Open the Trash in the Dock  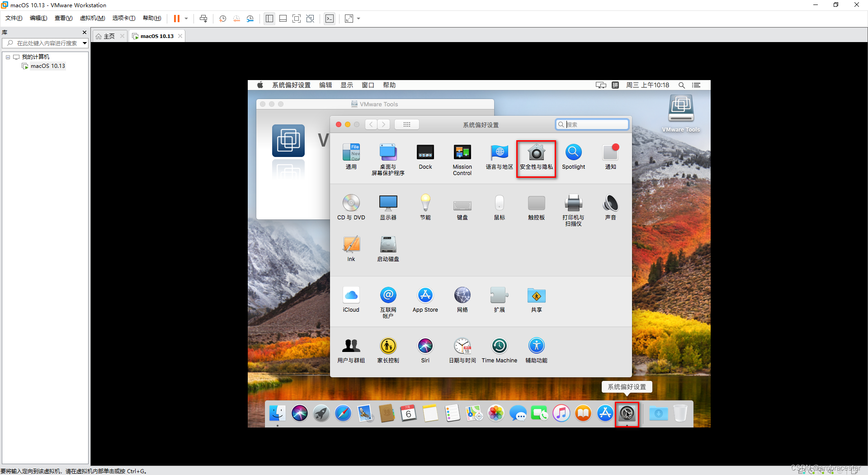click(x=680, y=413)
